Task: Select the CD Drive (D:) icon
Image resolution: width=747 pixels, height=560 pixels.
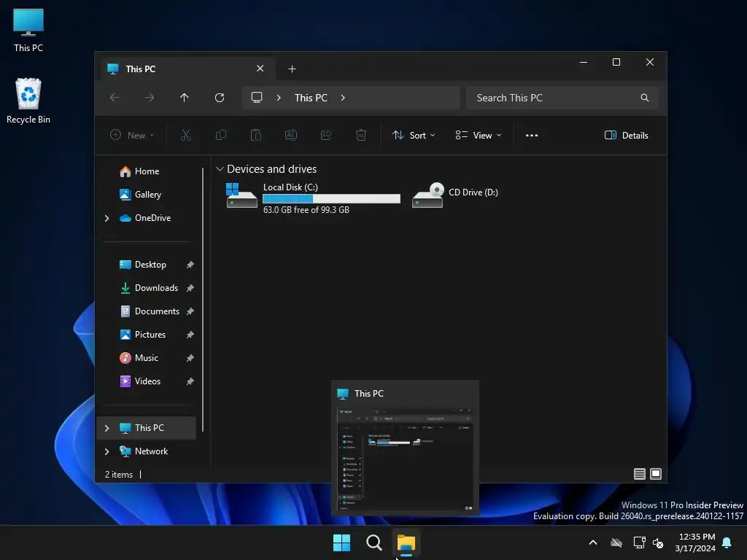Action: point(427,195)
